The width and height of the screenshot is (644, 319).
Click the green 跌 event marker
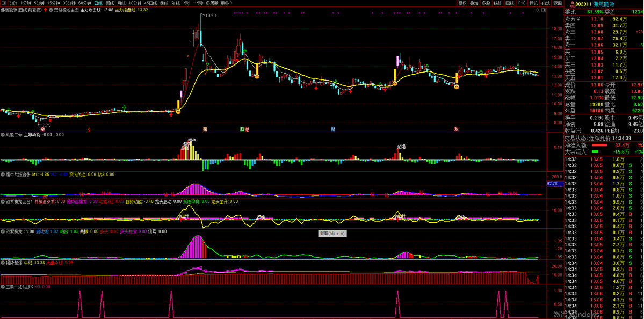pos(242,128)
